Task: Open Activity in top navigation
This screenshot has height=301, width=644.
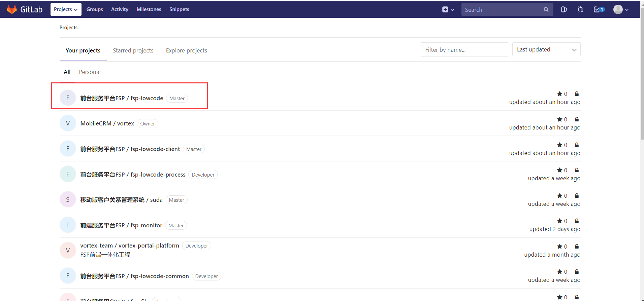Action: point(120,9)
